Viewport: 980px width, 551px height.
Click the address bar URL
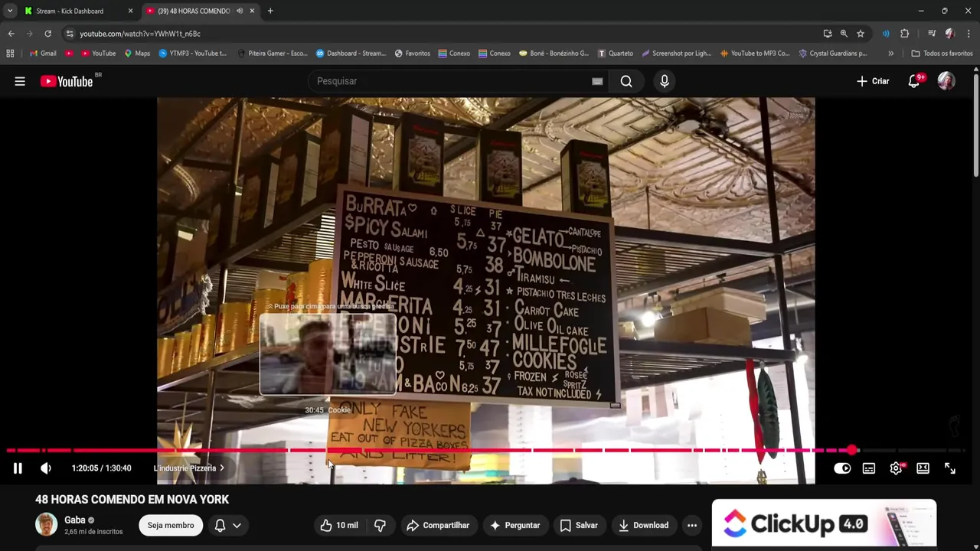pyautogui.click(x=140, y=34)
